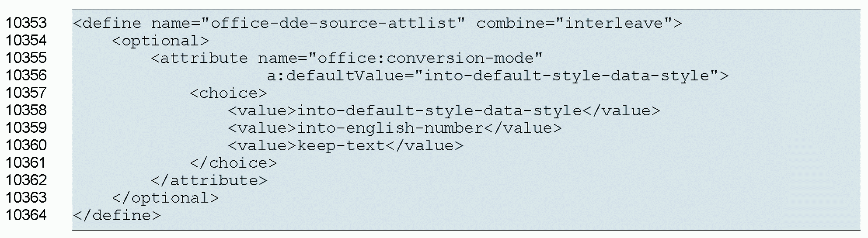The width and height of the screenshot is (868, 238).
Task: Click line number 10356
Action: (26, 75)
